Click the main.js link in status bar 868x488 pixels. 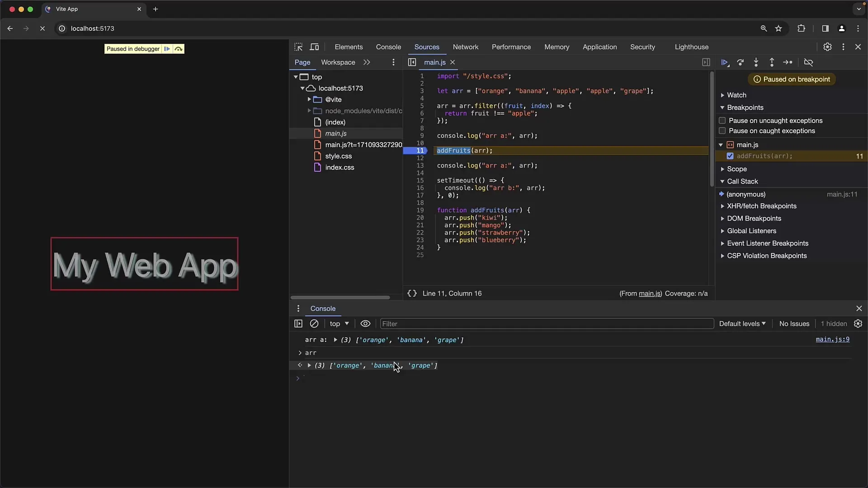650,294
